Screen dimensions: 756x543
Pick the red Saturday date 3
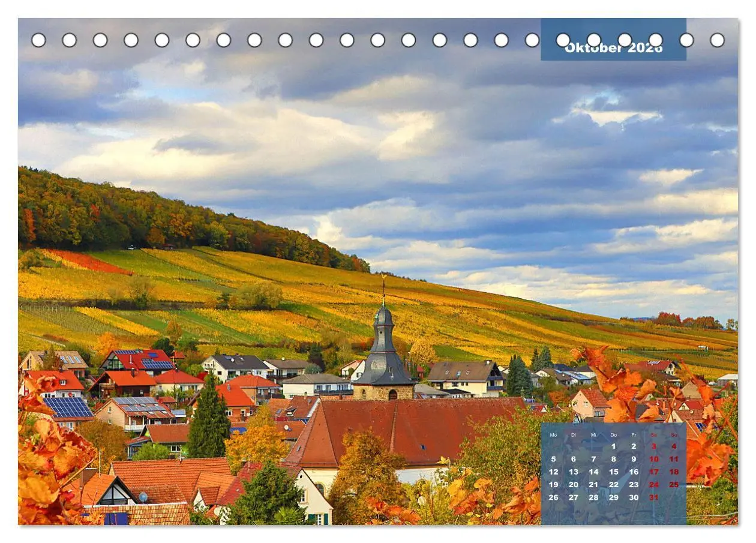tap(654, 446)
